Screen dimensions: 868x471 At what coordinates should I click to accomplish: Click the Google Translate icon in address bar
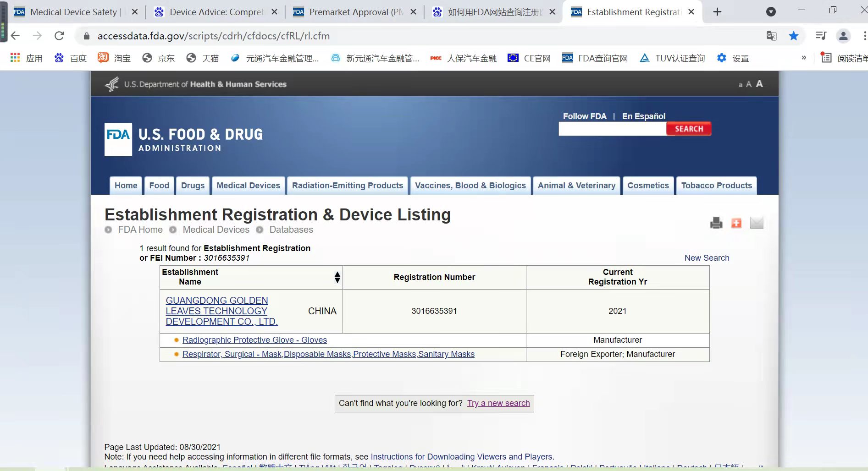(x=772, y=36)
